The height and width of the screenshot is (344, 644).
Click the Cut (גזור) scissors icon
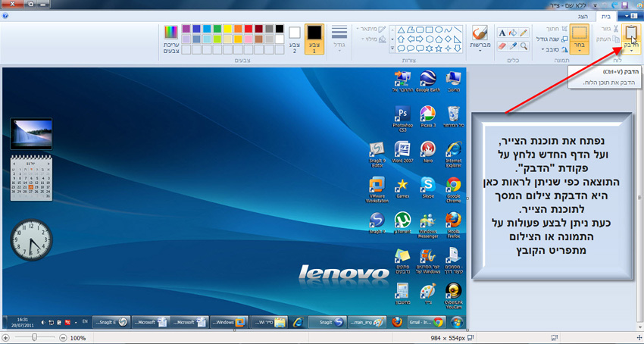pyautogui.click(x=616, y=29)
